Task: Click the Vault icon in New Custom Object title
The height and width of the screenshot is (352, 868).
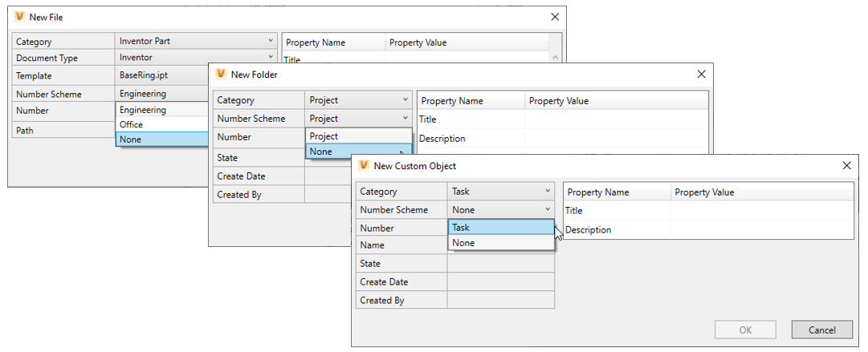Action: pyautogui.click(x=363, y=166)
